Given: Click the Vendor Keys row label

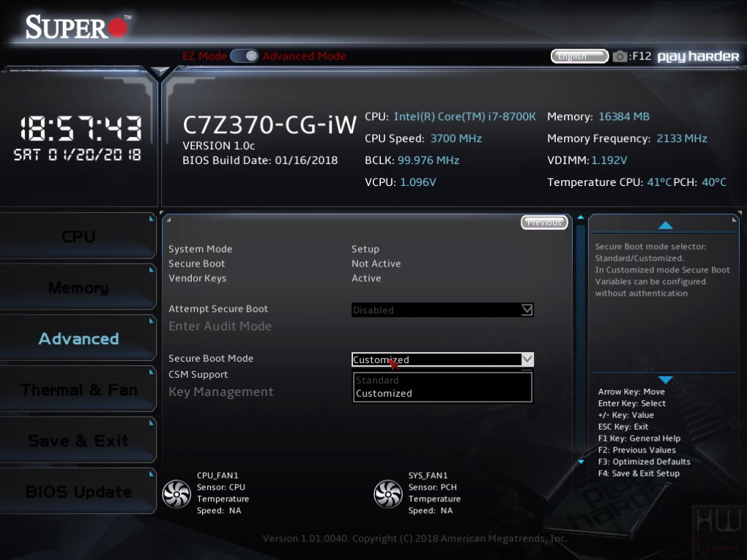Looking at the screenshot, I should coord(198,278).
